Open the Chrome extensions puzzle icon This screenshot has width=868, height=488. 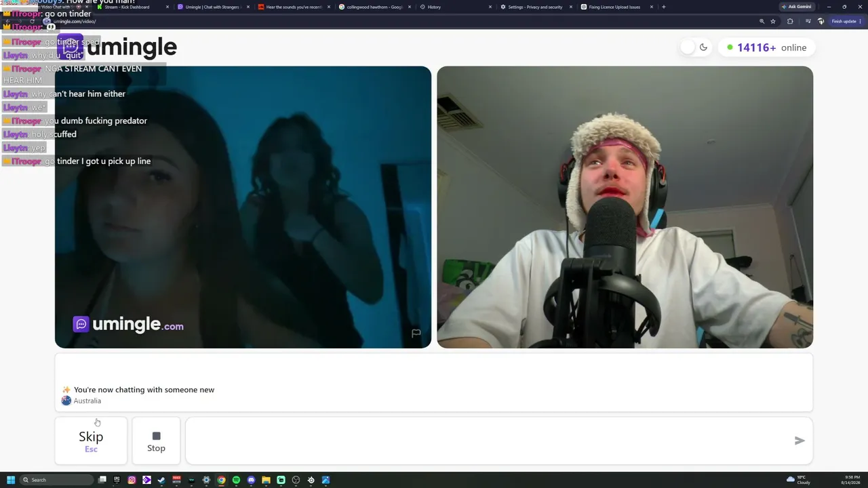click(790, 21)
